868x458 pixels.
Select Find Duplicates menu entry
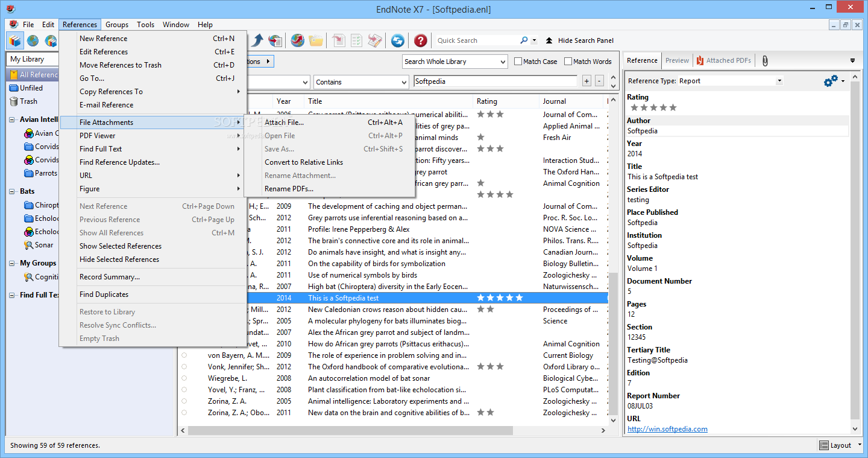[x=153, y=294]
